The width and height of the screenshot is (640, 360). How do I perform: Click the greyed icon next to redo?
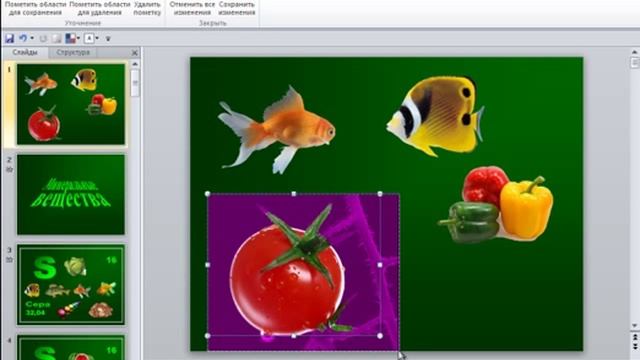coord(57,38)
